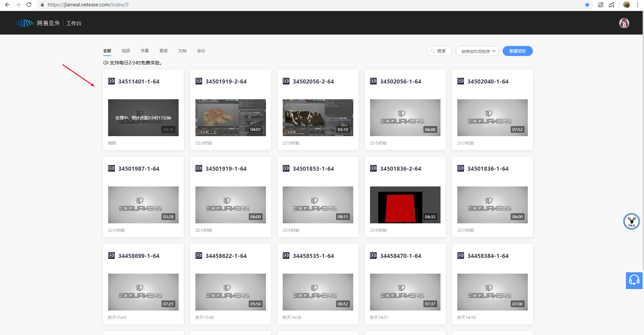Viewport: 644px width, 335px height.
Task: Open the 05:50 thumbnail of 34458622-1-64
Action: (231, 292)
